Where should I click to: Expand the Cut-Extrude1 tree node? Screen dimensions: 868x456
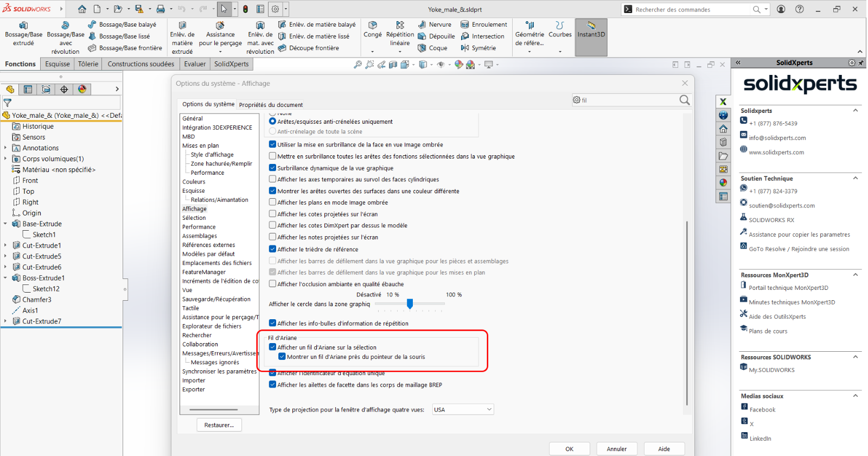tap(5, 245)
